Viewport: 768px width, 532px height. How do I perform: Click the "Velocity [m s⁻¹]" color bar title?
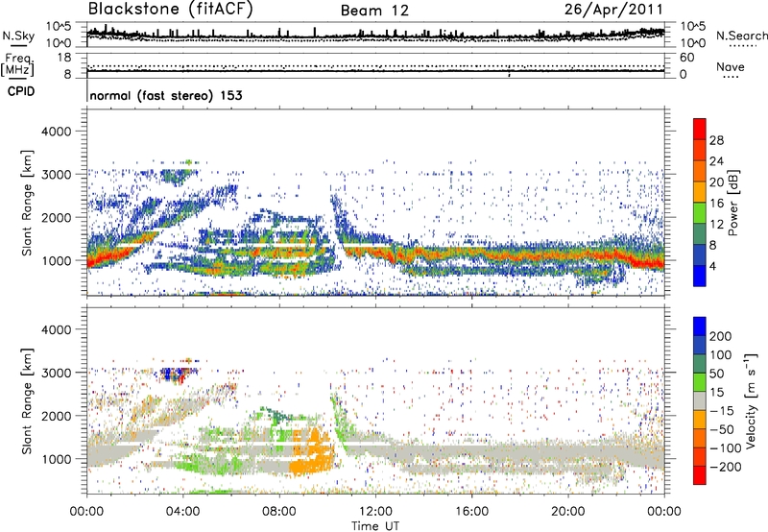coord(751,400)
